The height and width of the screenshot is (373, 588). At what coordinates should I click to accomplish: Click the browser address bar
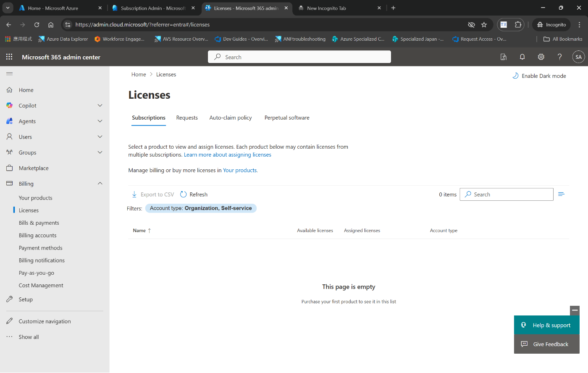pos(269,25)
